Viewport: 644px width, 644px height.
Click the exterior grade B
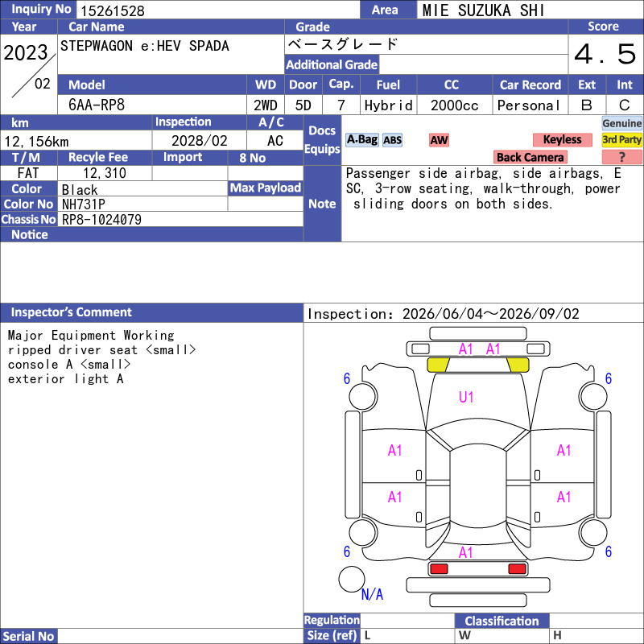[587, 105]
